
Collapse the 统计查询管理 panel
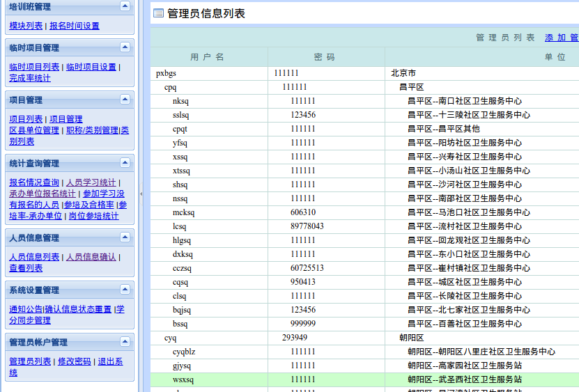[125, 163]
